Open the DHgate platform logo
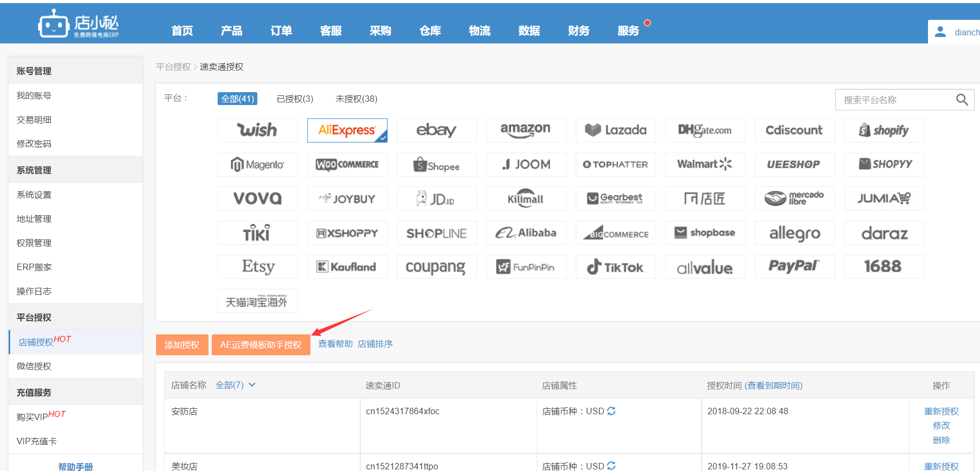The image size is (980, 471). (x=705, y=130)
